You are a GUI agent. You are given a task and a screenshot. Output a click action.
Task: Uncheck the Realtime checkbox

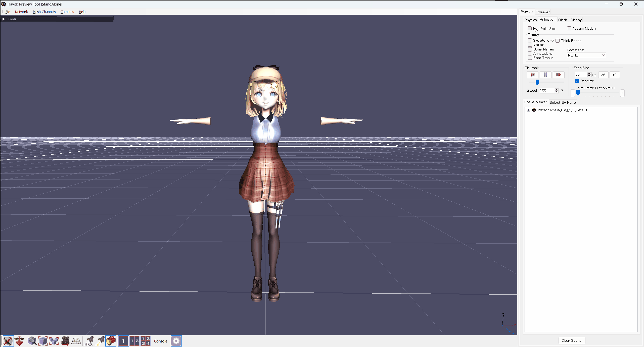[577, 81]
